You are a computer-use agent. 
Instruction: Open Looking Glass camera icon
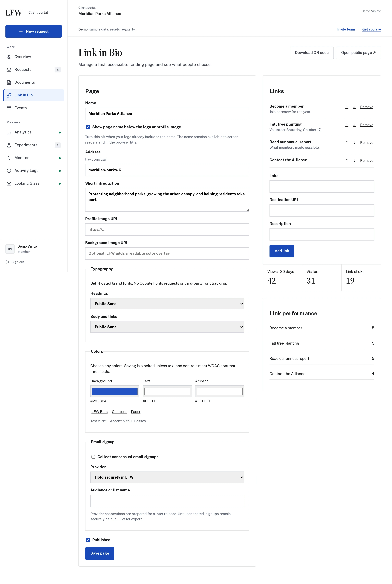[9, 184]
